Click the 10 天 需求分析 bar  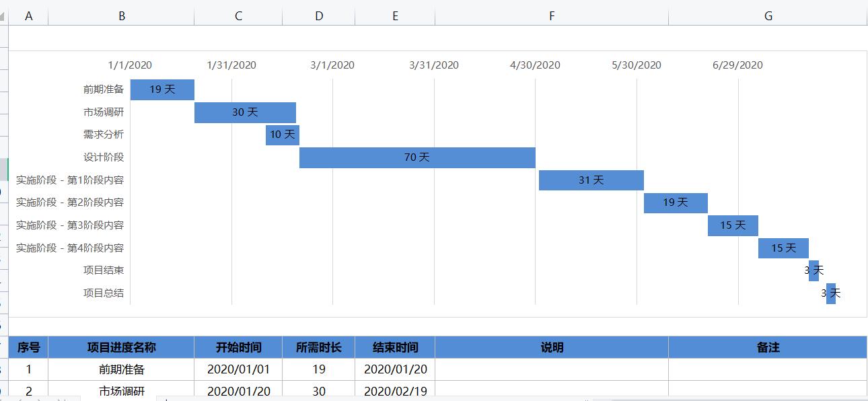tap(283, 135)
